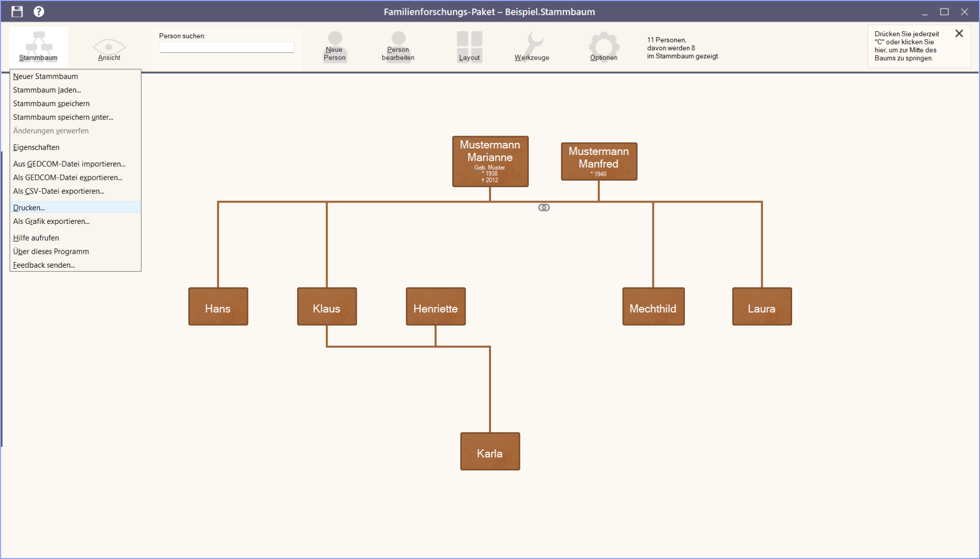Click the hint text to jump to tree center
The image size is (980, 559).
[x=906, y=46]
